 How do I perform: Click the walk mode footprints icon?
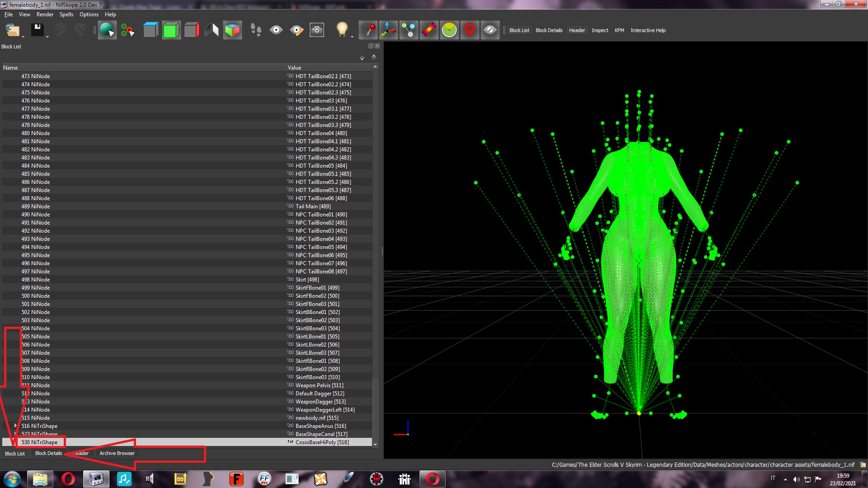[255, 30]
